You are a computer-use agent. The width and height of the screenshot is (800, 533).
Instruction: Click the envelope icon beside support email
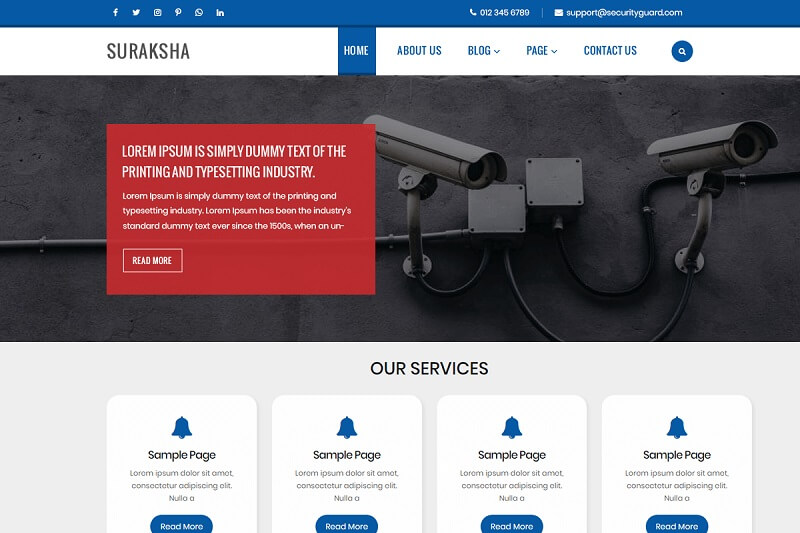[x=559, y=12]
